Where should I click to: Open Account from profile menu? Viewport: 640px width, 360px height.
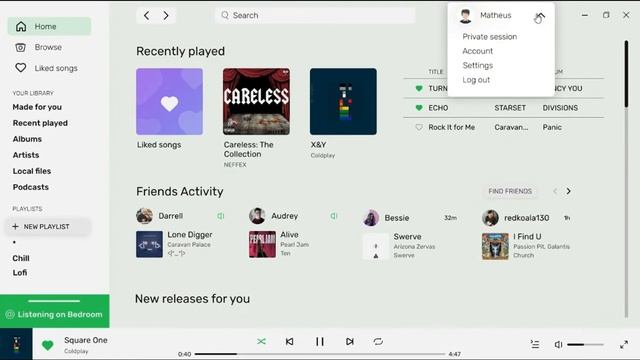[478, 51]
